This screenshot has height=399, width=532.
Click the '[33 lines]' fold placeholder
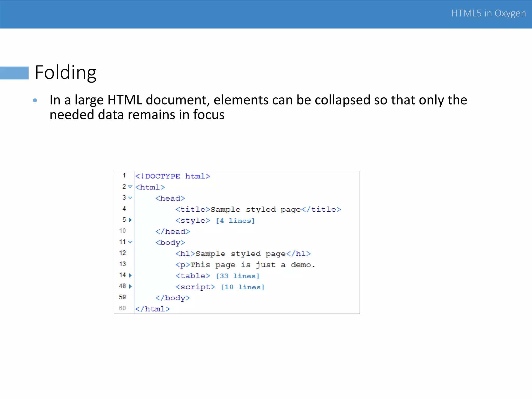coord(238,276)
